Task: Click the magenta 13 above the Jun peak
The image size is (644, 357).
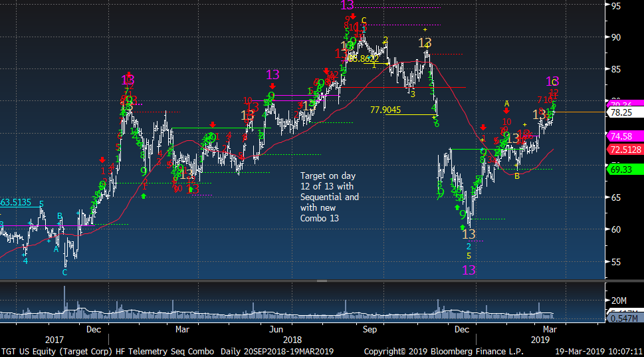Action: coord(272,74)
